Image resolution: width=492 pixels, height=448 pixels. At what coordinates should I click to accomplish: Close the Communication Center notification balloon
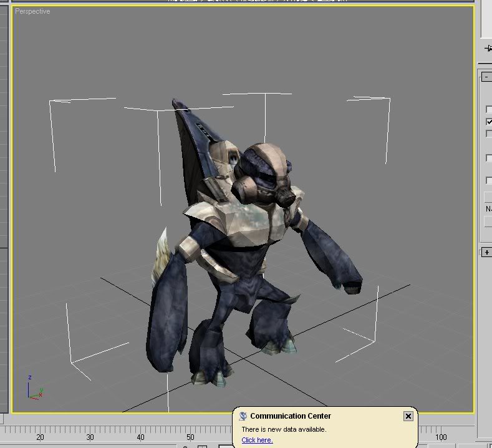pyautogui.click(x=408, y=416)
